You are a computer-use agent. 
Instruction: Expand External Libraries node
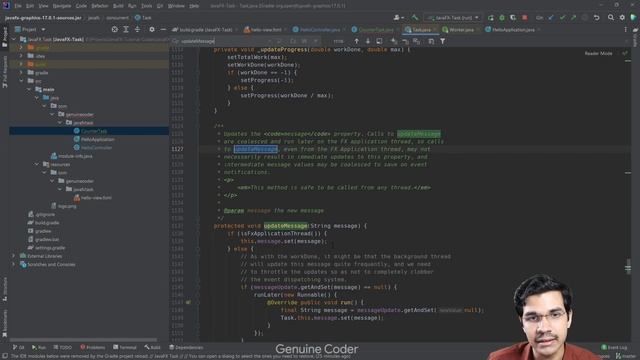pos(14,256)
